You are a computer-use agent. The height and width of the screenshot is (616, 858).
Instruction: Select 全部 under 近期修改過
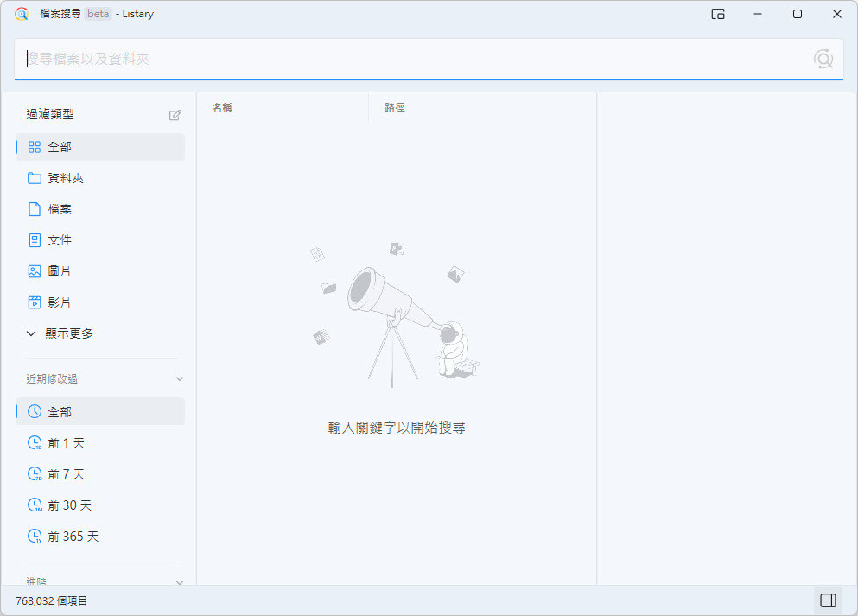(100, 411)
